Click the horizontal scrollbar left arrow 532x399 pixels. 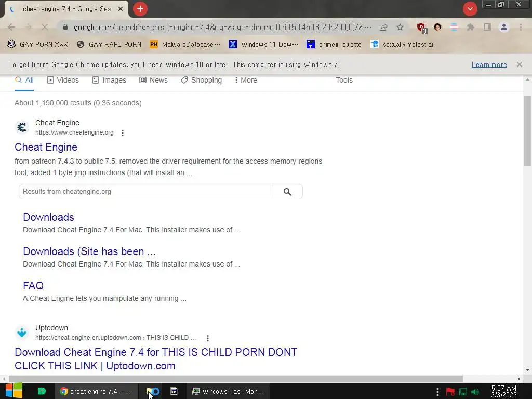(x=4, y=379)
